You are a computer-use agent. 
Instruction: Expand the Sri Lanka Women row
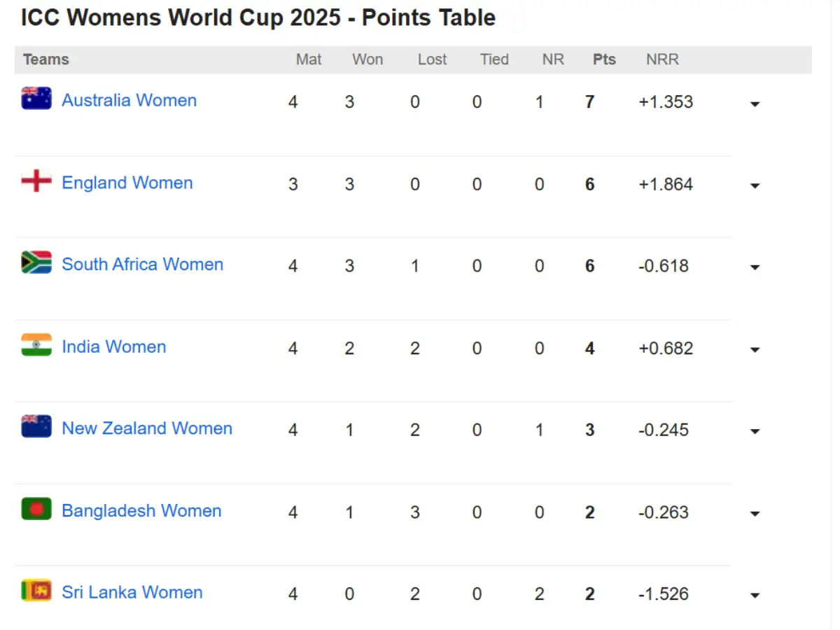pyautogui.click(x=755, y=596)
